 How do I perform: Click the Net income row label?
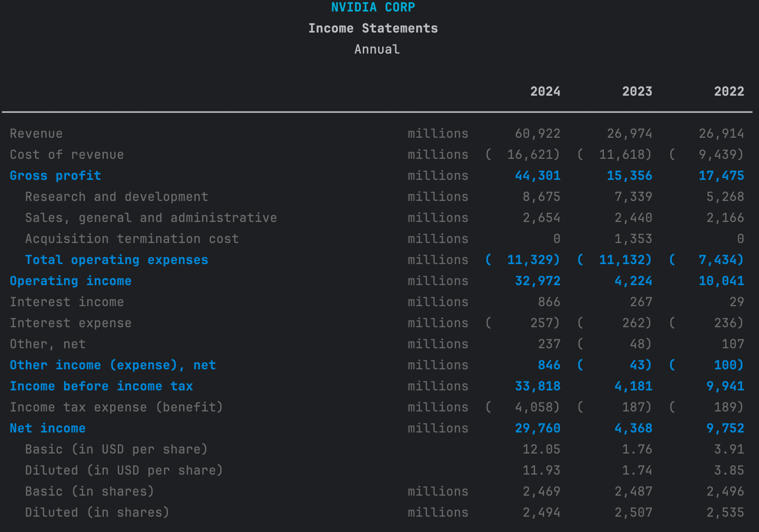pyautogui.click(x=48, y=428)
